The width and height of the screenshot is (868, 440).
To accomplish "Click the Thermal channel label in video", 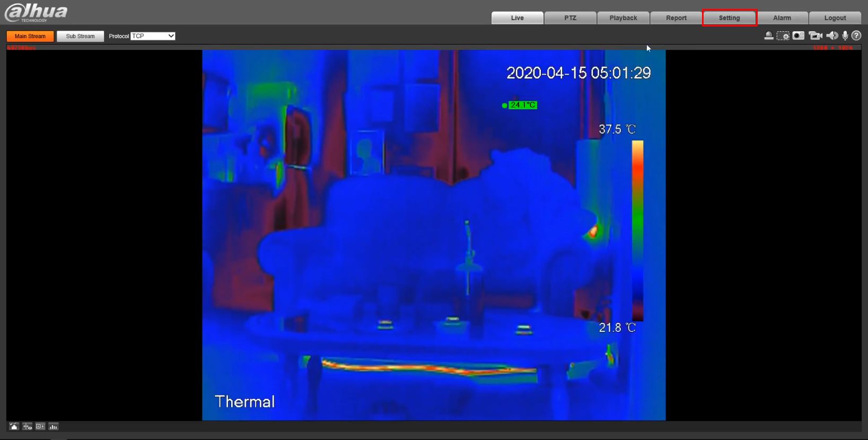I will 244,401.
